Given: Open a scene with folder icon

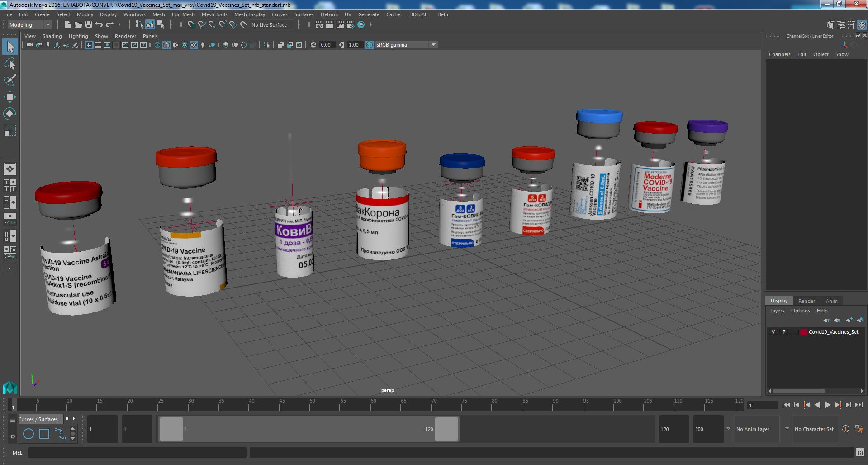Looking at the screenshot, I should tap(78, 25).
